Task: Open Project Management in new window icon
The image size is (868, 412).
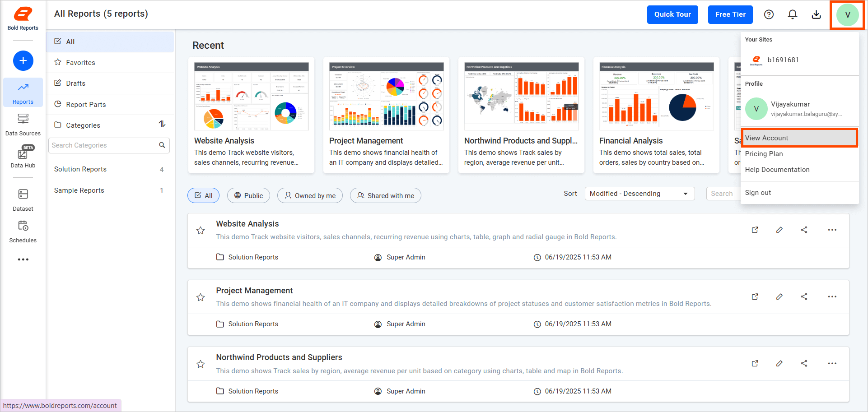Action: [755, 296]
